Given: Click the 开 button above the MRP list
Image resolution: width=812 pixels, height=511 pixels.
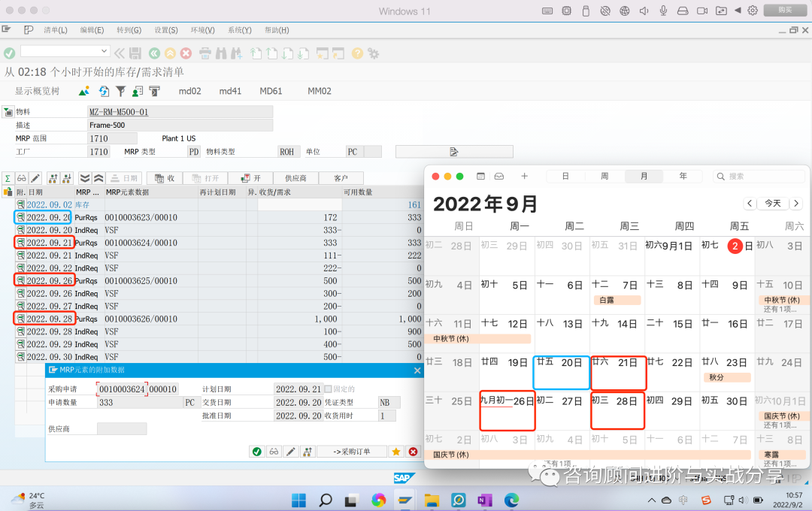Looking at the screenshot, I should pos(250,178).
